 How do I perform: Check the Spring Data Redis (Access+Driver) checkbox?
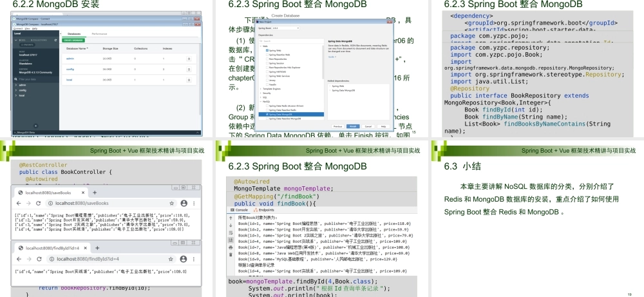[x=267, y=106]
